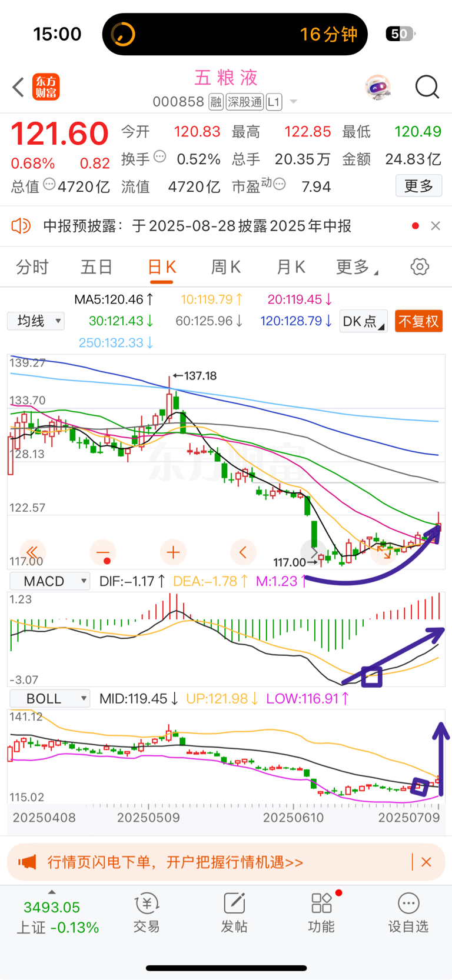Viewport: 452px width, 980px height.
Task: Tap the back arrow at top left
Action: 18,88
